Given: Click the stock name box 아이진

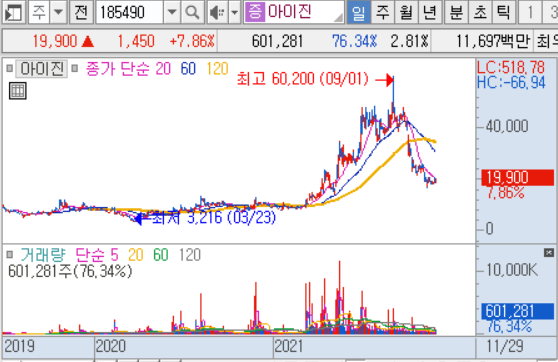Looking at the screenshot, I should [x=294, y=12].
